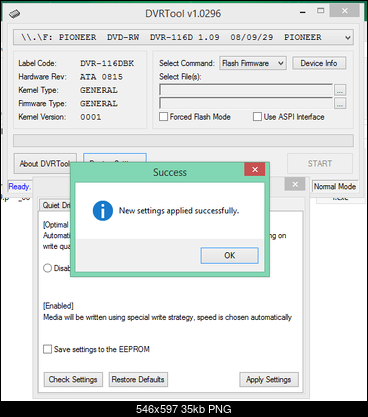The image size is (368, 417).
Task: Maximize the DVRTool window
Action: 320,11
